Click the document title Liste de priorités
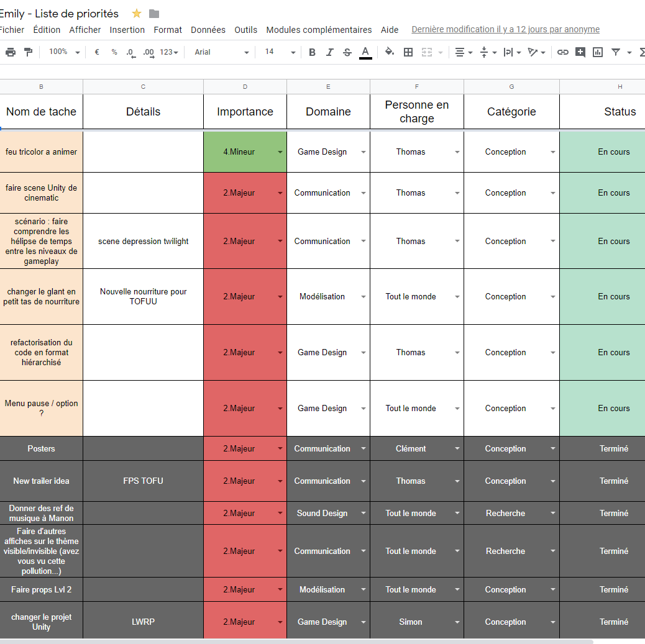This screenshot has height=644, width=645. point(59,14)
